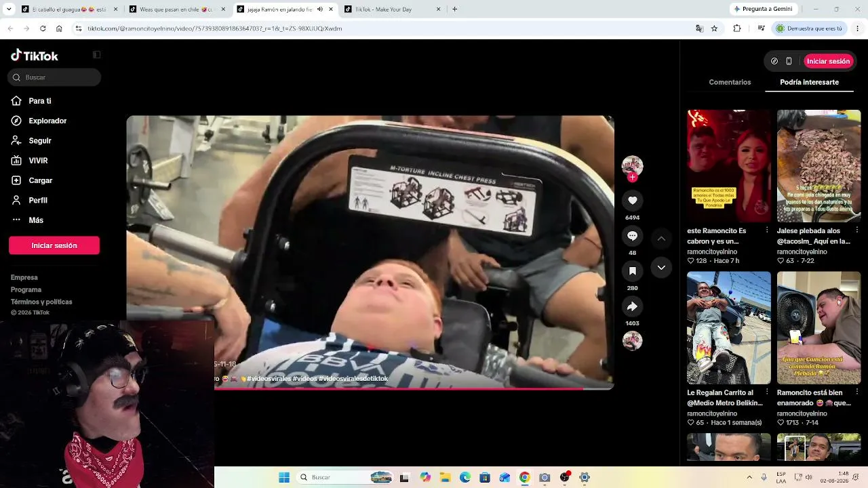Follow creator with red plus badge
The height and width of the screenshot is (488, 868).
pyautogui.click(x=632, y=178)
